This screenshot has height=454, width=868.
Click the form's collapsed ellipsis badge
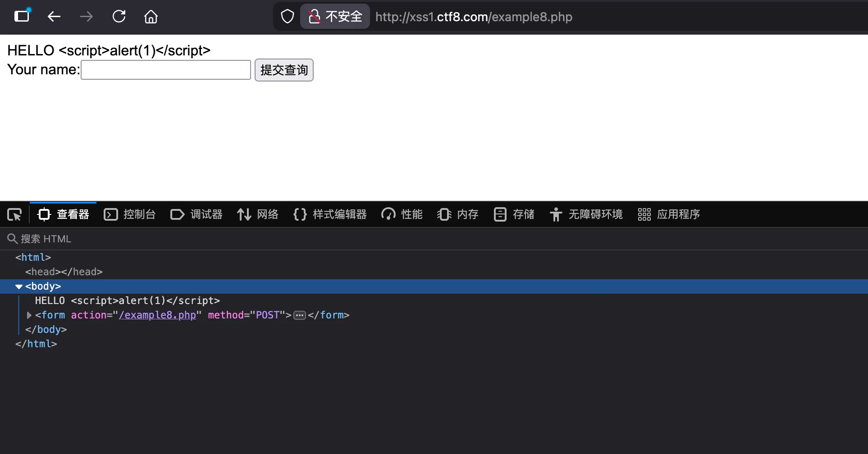point(300,315)
